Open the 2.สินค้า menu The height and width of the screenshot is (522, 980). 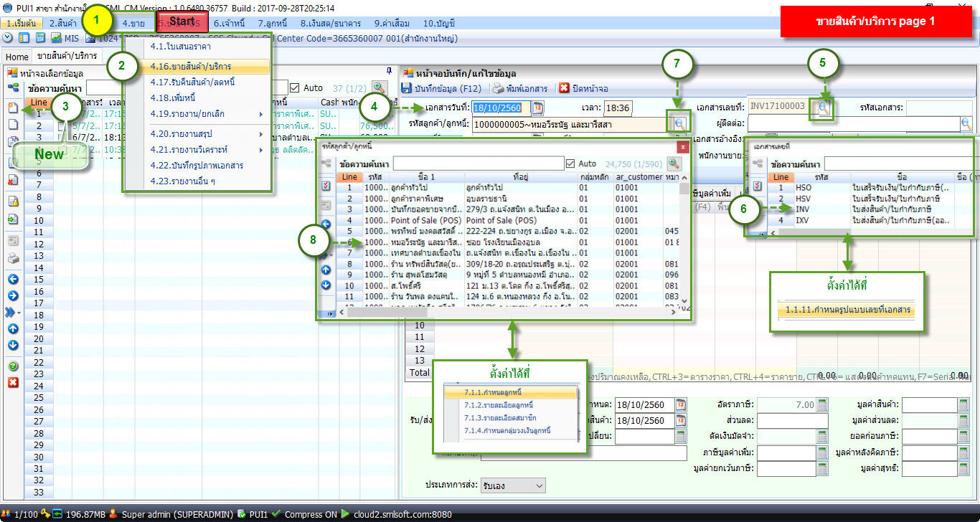[64, 24]
